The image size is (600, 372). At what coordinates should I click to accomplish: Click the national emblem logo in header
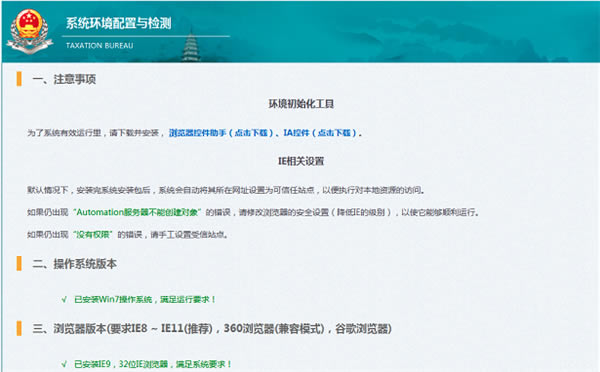tap(29, 31)
